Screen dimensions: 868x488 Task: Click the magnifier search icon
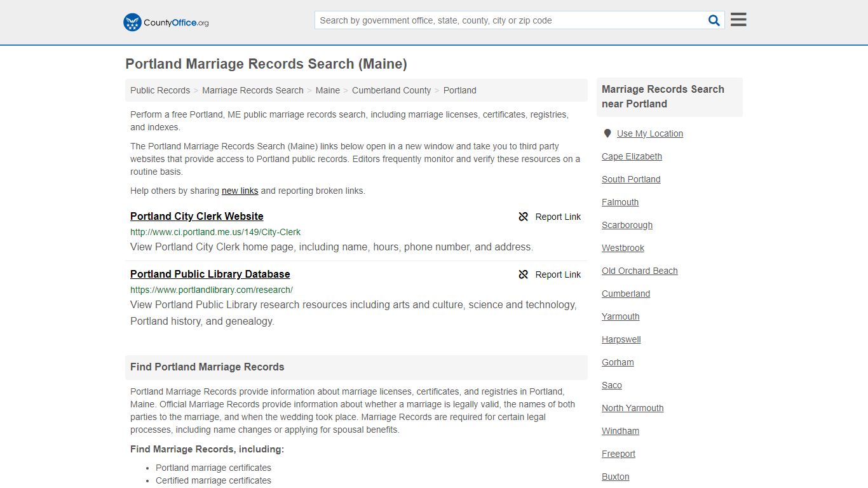tap(714, 20)
